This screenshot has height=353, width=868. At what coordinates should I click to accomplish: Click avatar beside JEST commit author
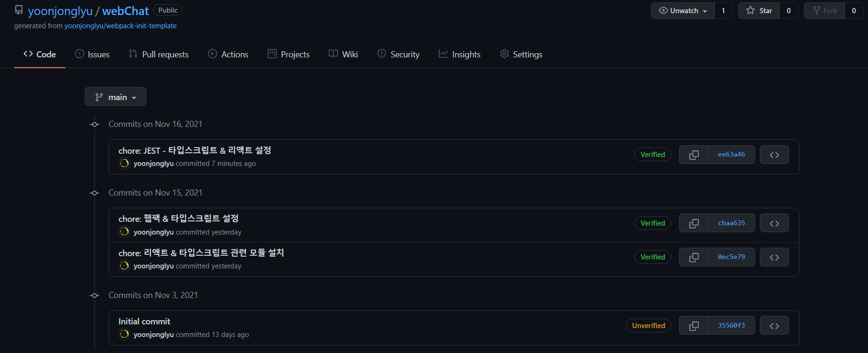[124, 164]
